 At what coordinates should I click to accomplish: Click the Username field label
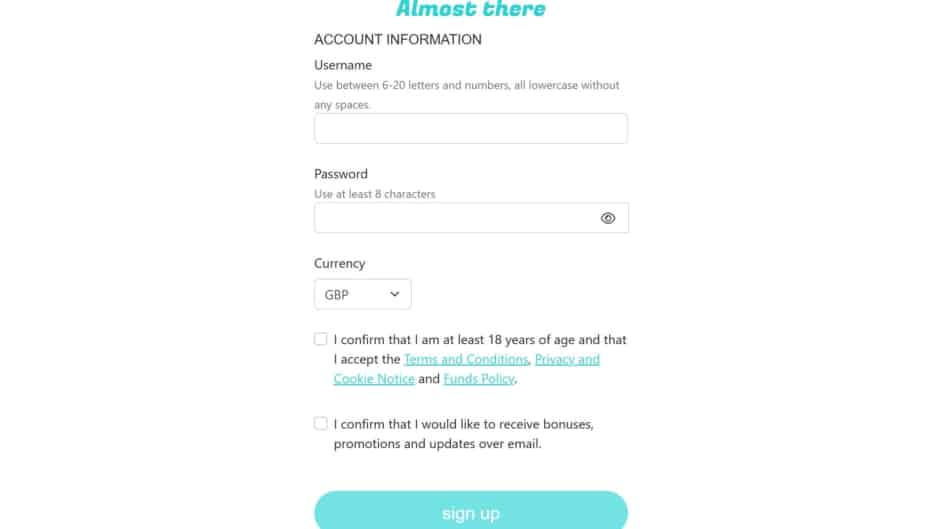point(343,65)
